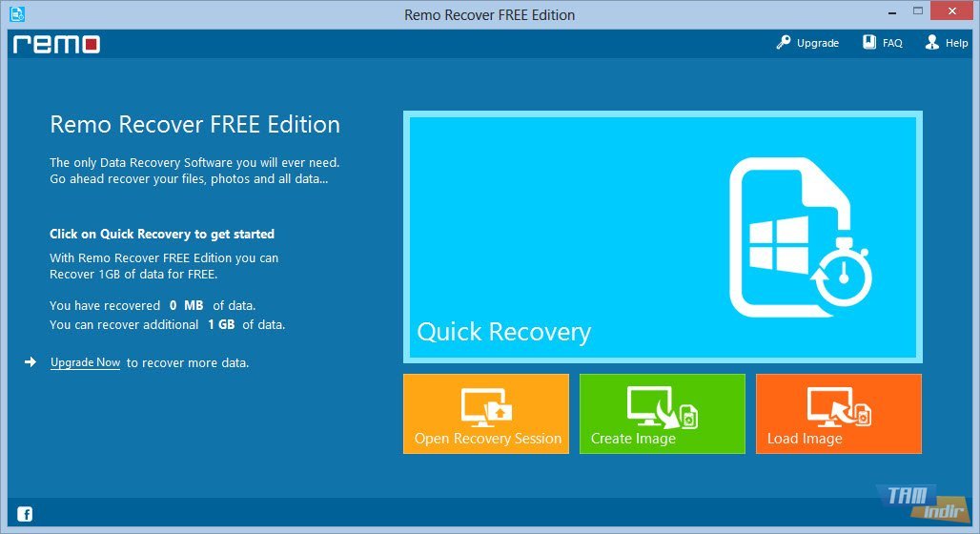
Task: Click "Click on Quick Recovery to get started" text
Action: coord(162,234)
